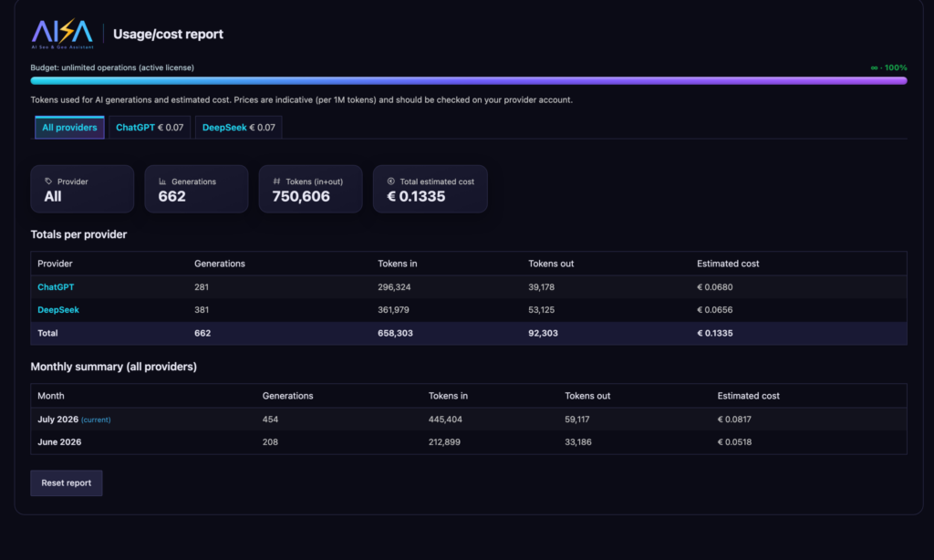Click the budget usage progress bar

pyautogui.click(x=469, y=80)
